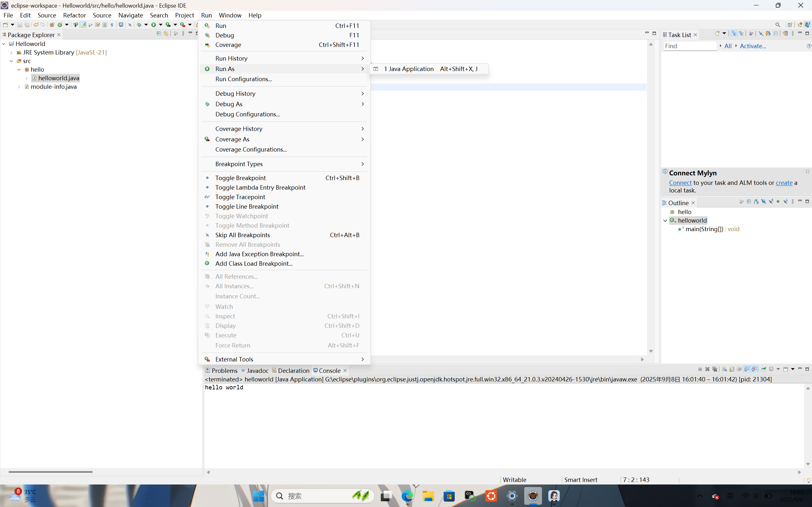The height and width of the screenshot is (507, 812).
Task: Click the Find field in Task List
Action: click(x=690, y=46)
